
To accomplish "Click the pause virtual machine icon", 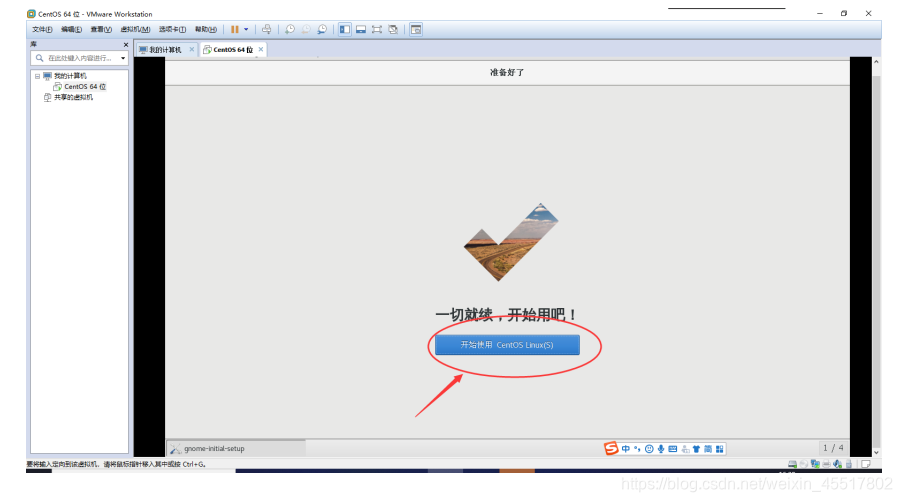I will [x=235, y=29].
